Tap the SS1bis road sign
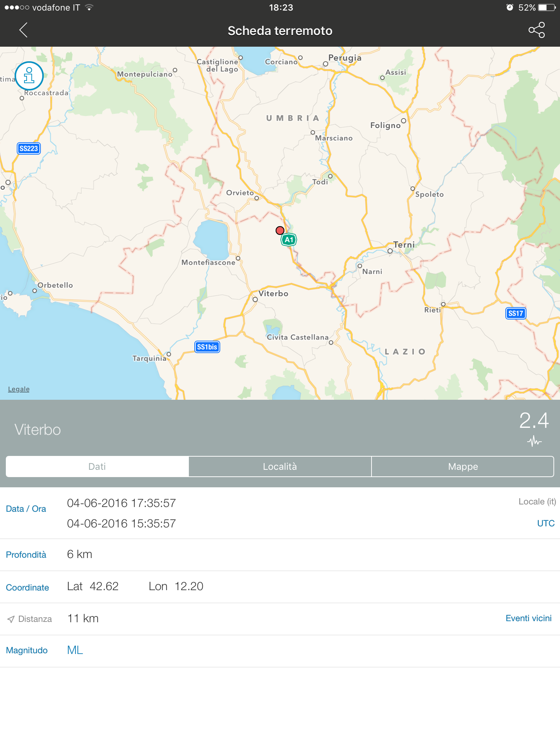Screen dimensions: 560x747 coord(207,347)
